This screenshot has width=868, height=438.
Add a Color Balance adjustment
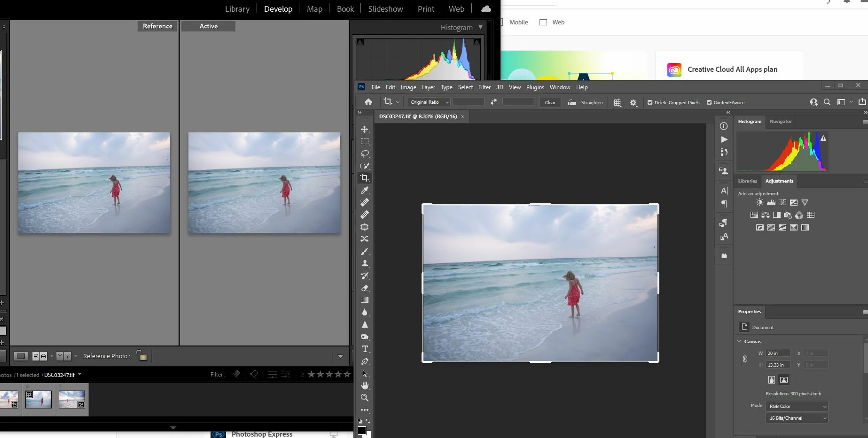(x=766, y=215)
